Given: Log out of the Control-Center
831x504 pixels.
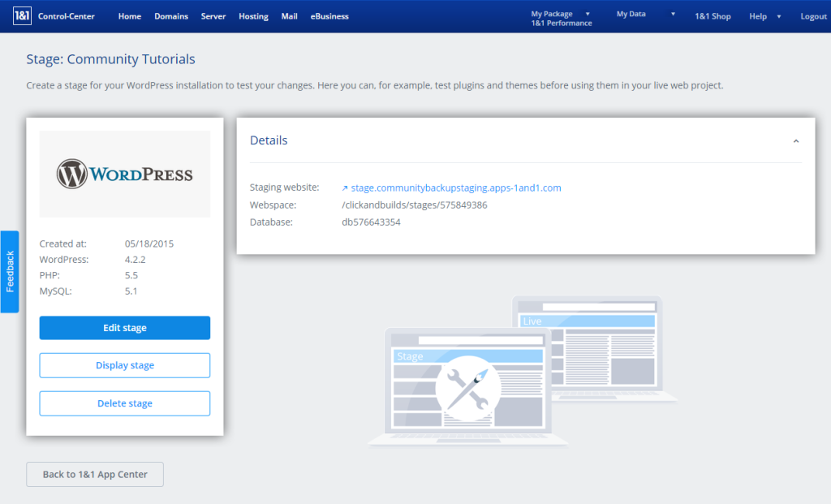Looking at the screenshot, I should click(x=812, y=15).
